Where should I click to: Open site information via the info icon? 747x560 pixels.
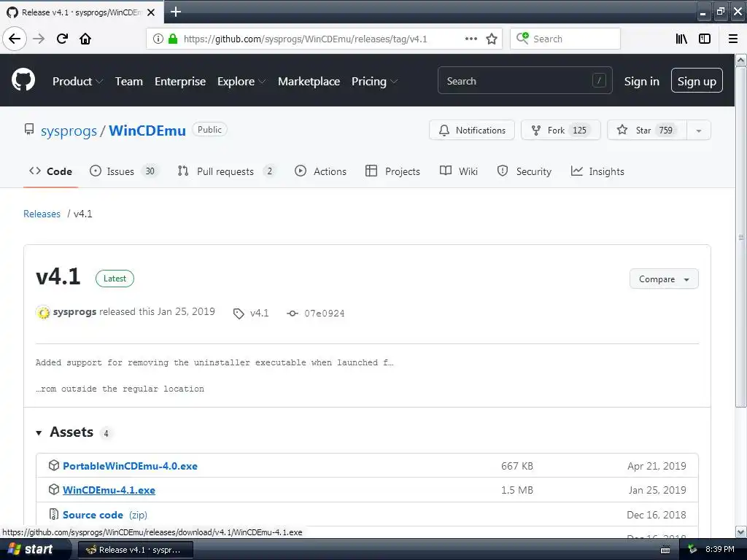(x=158, y=39)
